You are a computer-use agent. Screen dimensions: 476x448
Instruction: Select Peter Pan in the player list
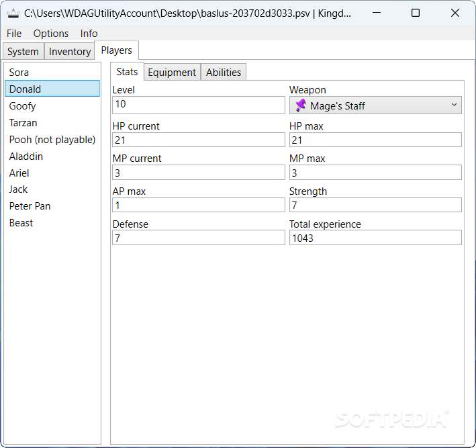[52, 206]
